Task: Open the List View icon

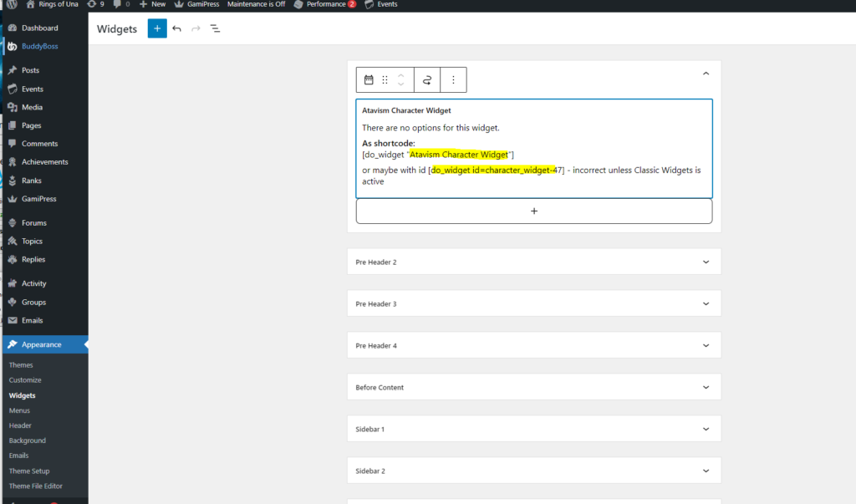Action: [215, 28]
